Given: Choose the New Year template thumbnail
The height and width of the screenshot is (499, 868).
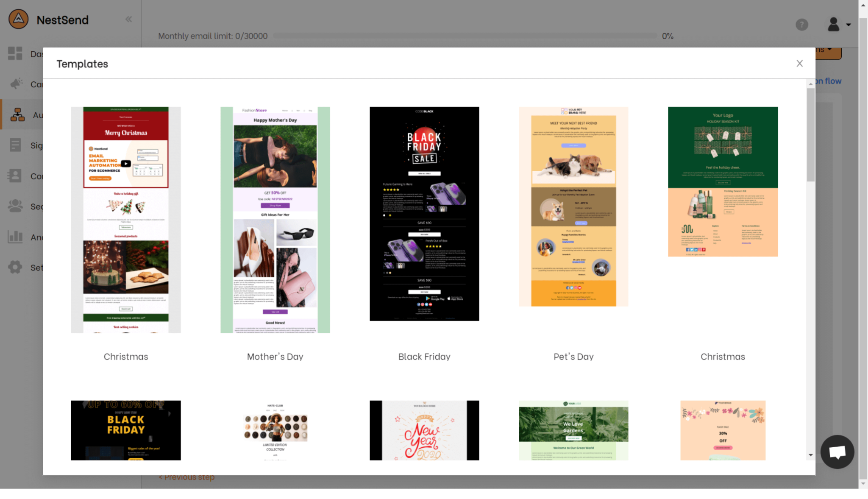Looking at the screenshot, I should point(424,430).
